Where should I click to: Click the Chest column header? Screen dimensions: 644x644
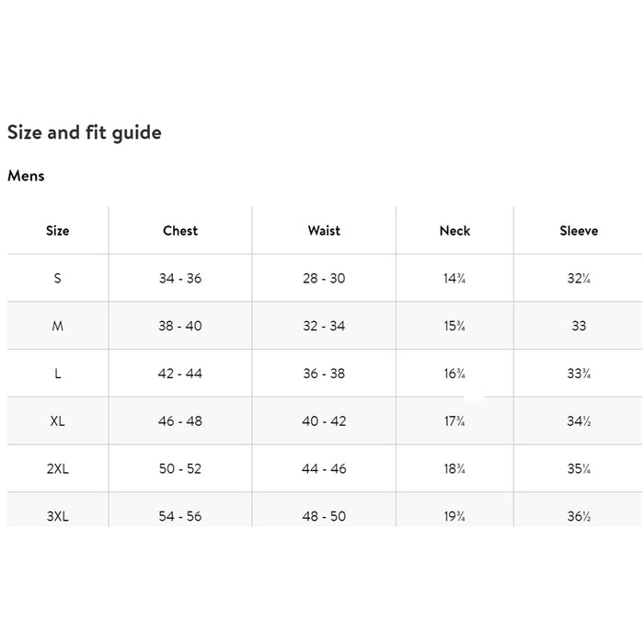pos(180,231)
